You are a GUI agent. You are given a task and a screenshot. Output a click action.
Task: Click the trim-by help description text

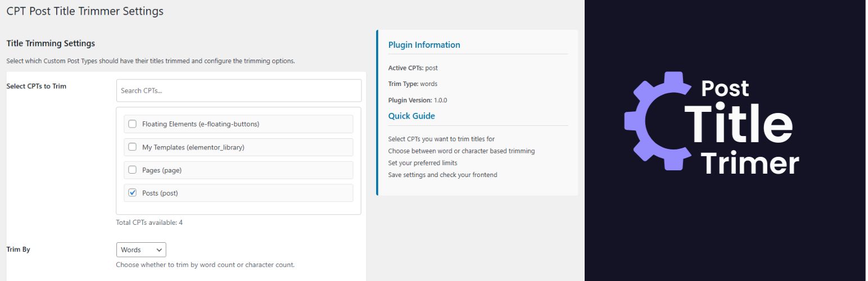coord(205,265)
